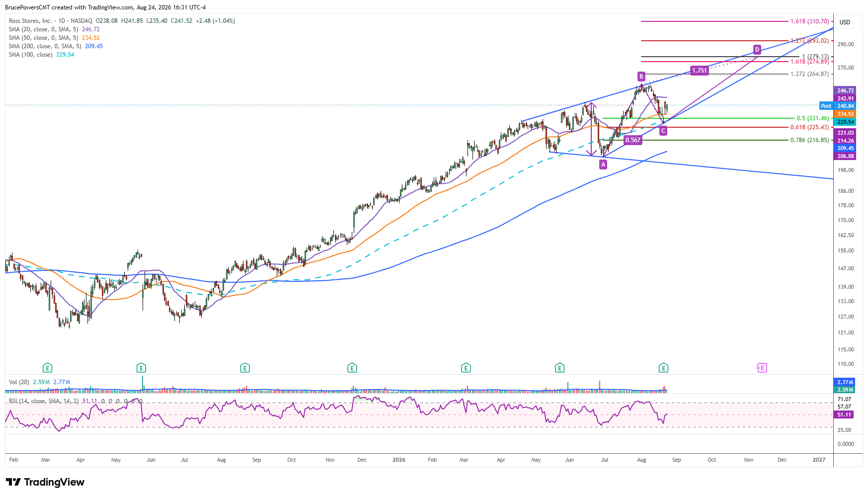The image size is (868, 497).
Task: Select pattern point label B
Action: point(641,77)
